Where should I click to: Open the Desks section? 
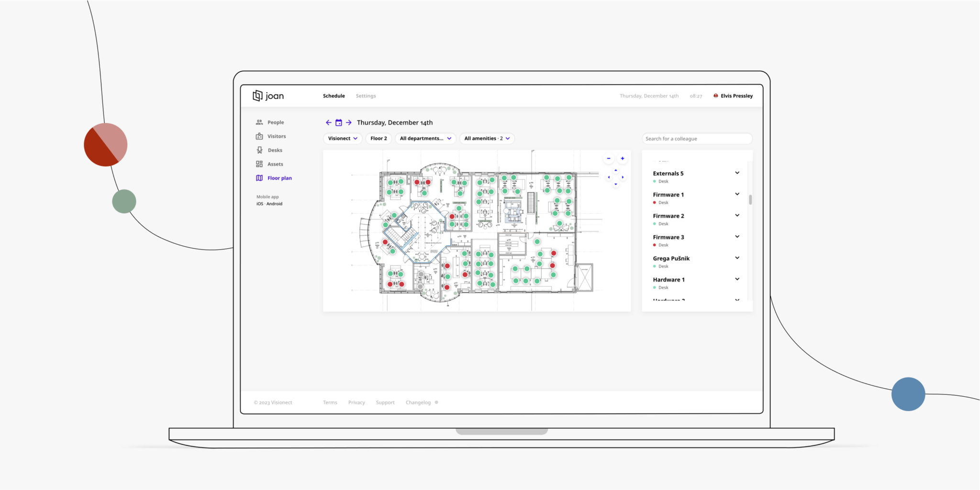[x=275, y=150]
